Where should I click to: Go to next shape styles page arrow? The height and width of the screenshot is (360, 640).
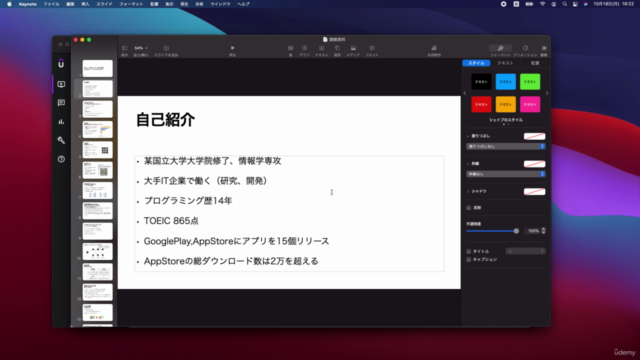point(547,93)
